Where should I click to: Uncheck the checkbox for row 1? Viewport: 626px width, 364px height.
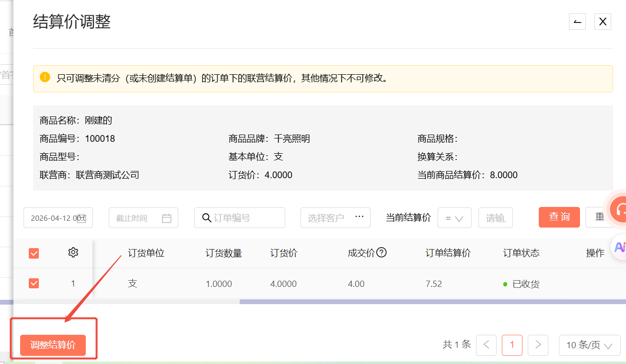(34, 284)
